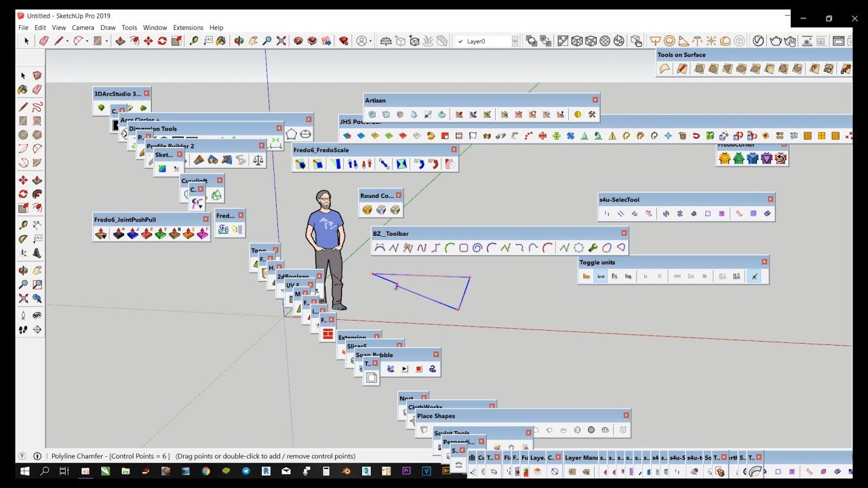This screenshot has width=868, height=488.
Task: Click the hammer settings icon in Artisan toolbar
Action: (x=591, y=115)
